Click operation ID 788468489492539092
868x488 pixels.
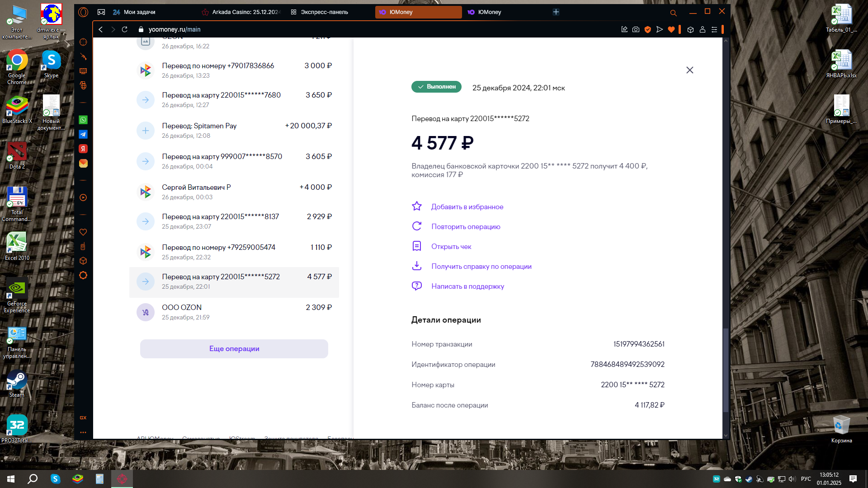[x=627, y=365]
